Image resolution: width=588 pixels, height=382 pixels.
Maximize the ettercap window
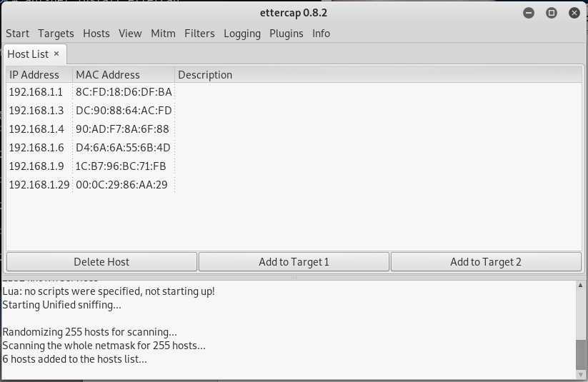click(552, 13)
